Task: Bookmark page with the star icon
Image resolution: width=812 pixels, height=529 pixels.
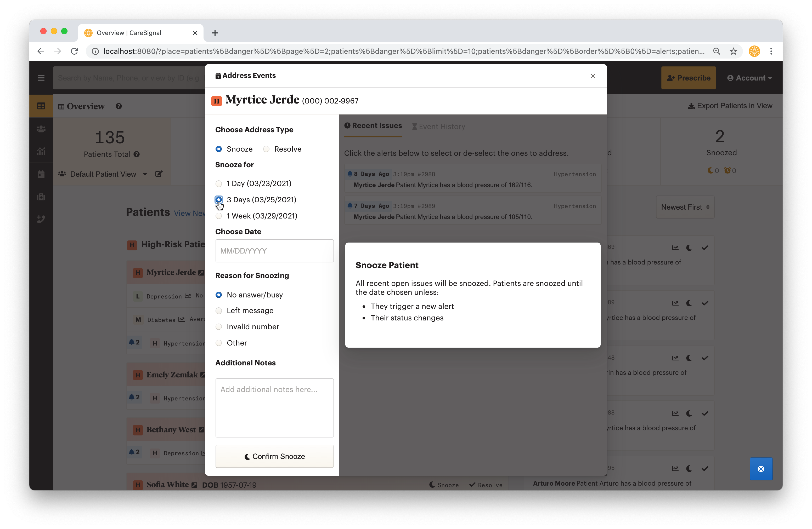Action: 734,51
